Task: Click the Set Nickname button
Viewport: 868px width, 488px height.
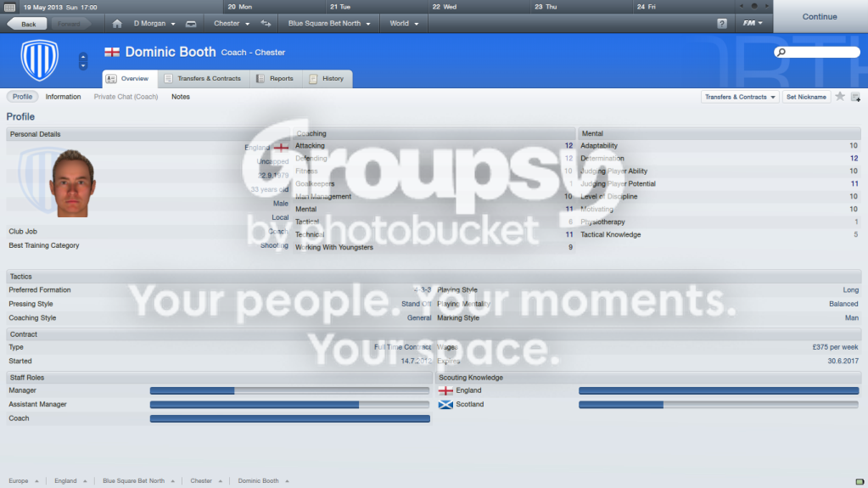Action: 806,97
